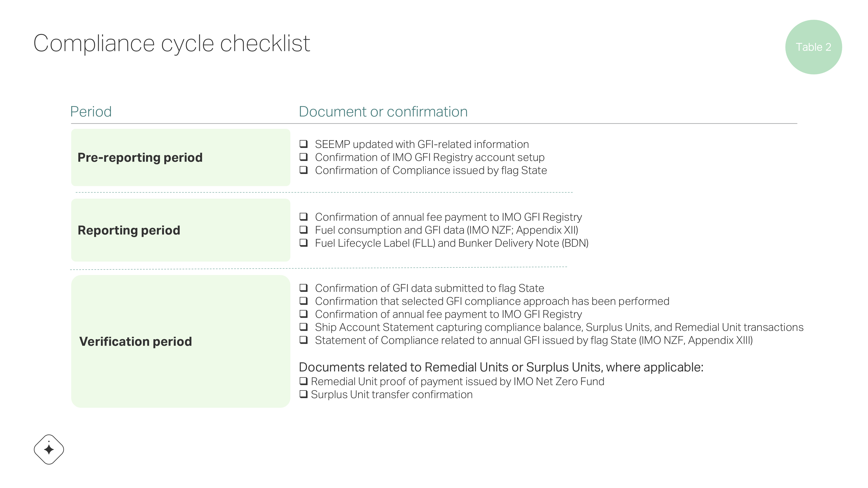This screenshot has width=868, height=488.
Task: Tick Fuel consumption and GFI data checkbox
Action: [304, 230]
